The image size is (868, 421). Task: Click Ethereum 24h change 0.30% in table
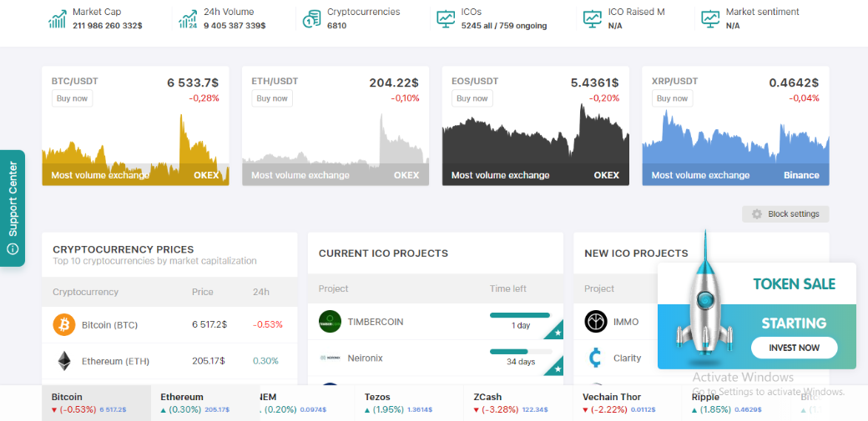pyautogui.click(x=265, y=361)
